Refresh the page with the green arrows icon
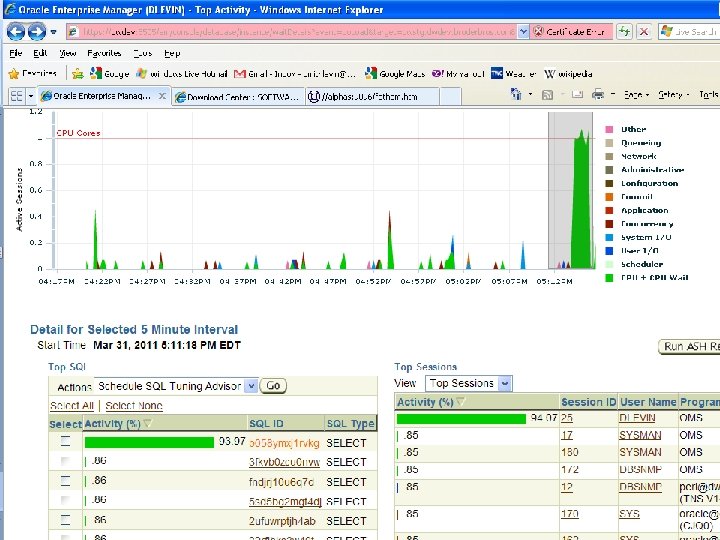The height and width of the screenshot is (540, 720). (624, 32)
